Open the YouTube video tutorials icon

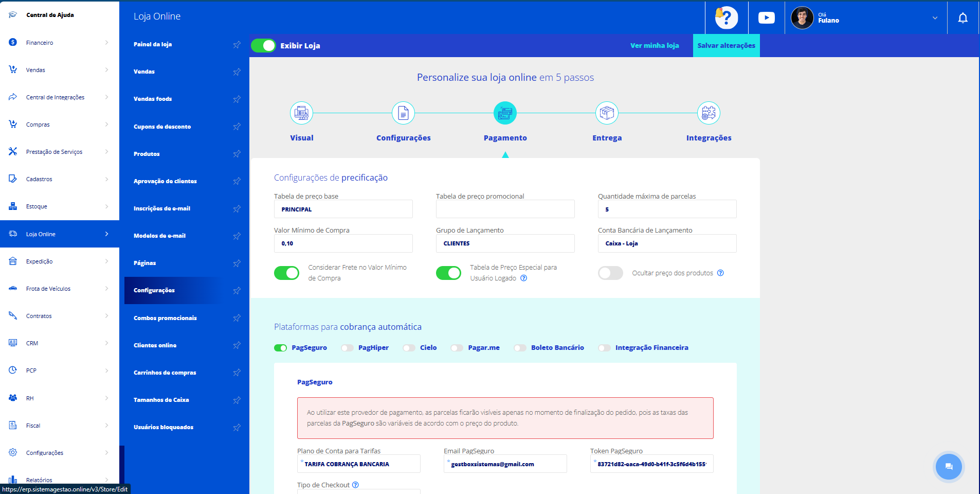[766, 18]
